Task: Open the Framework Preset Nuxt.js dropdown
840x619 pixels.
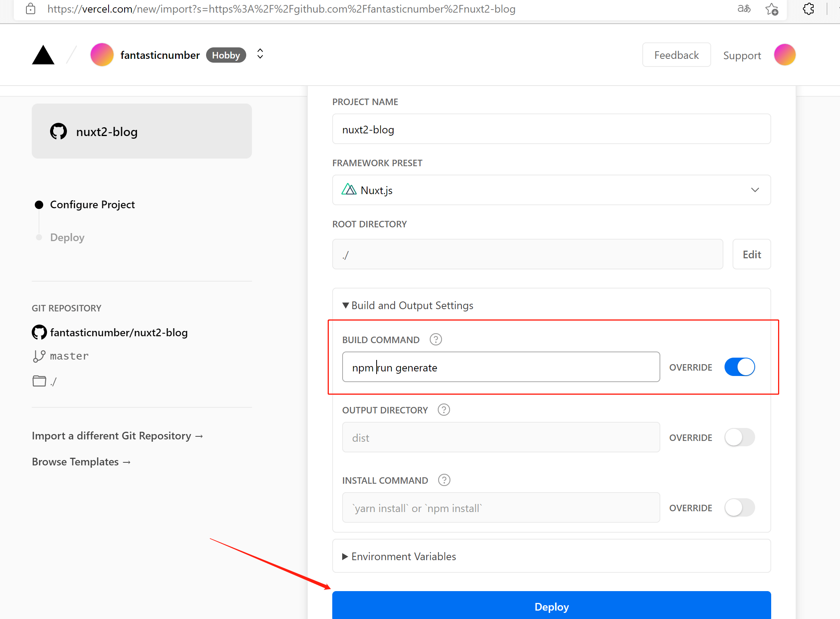Action: coord(551,190)
